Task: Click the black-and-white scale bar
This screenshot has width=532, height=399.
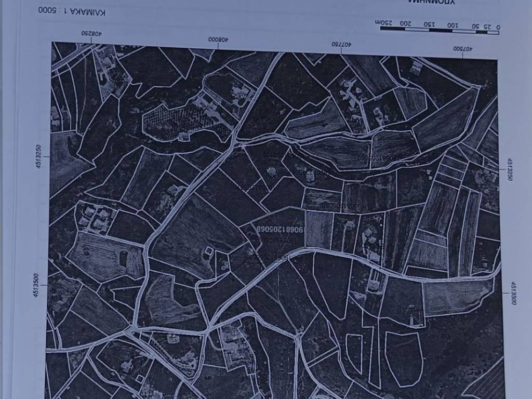Action: click(x=439, y=30)
